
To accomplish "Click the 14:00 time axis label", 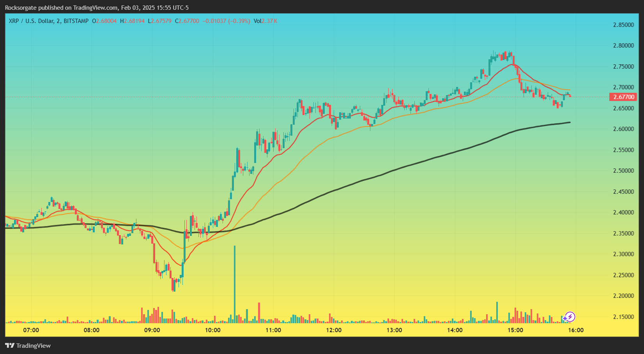I will click(x=455, y=330).
